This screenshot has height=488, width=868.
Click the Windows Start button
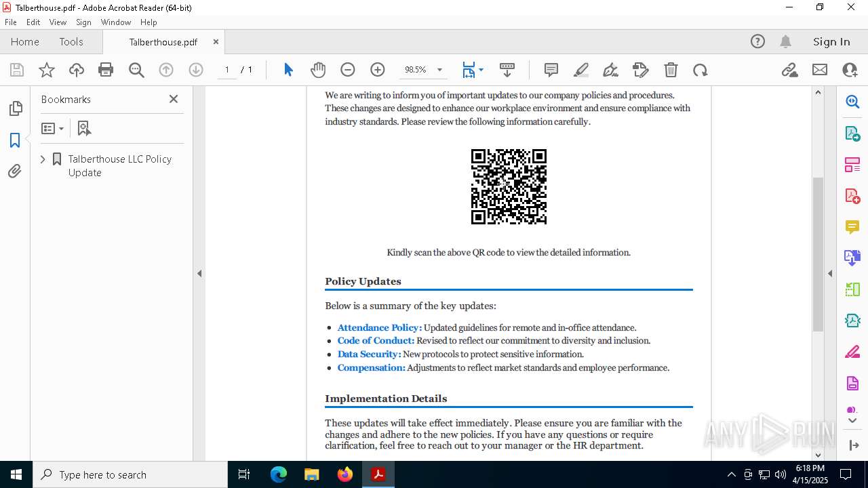tap(16, 474)
